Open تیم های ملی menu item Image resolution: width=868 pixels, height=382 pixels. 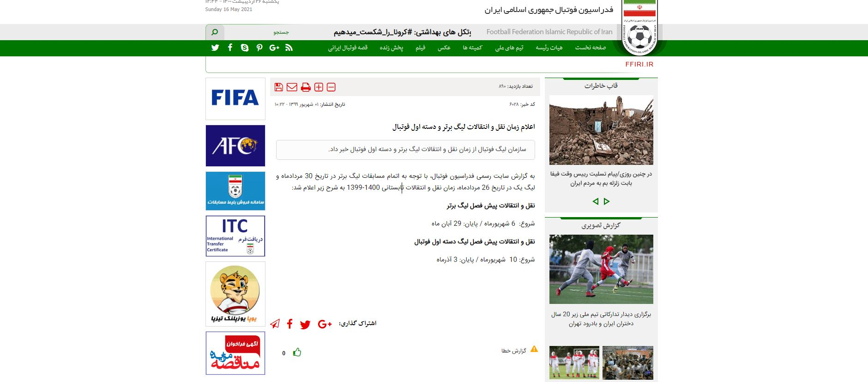coord(509,48)
